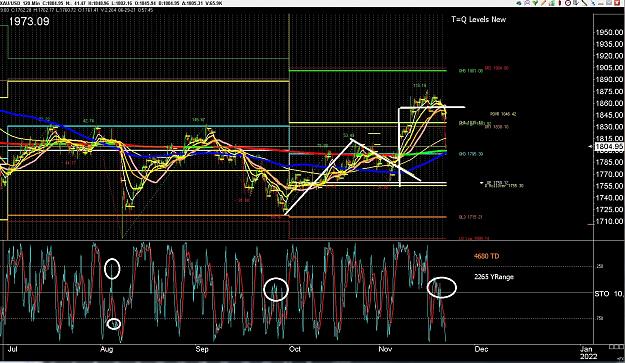Viewport: 625px width, 363px height.
Task: Click the 120 Min interval label
Action: pos(31,3)
